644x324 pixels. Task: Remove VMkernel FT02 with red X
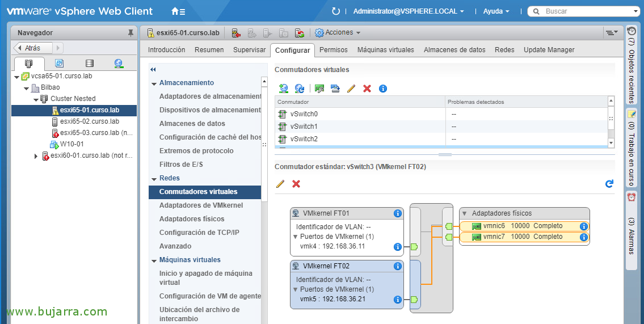(x=296, y=184)
